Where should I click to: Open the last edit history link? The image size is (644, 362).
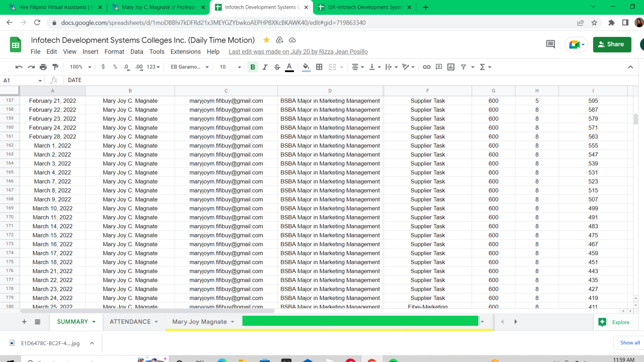(x=298, y=52)
